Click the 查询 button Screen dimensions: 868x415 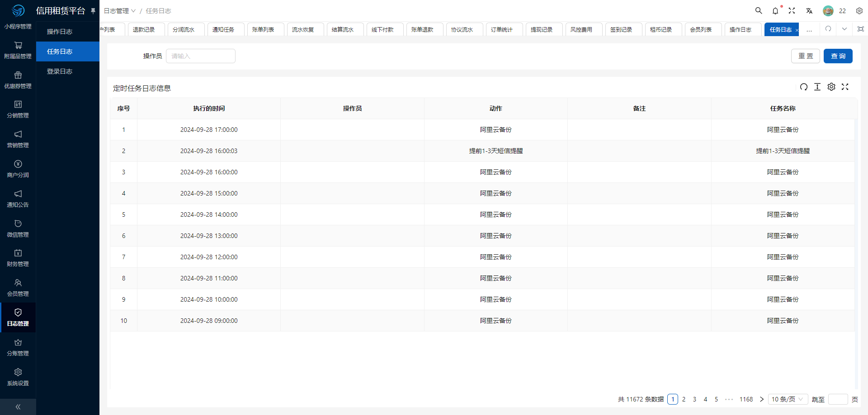coord(838,56)
